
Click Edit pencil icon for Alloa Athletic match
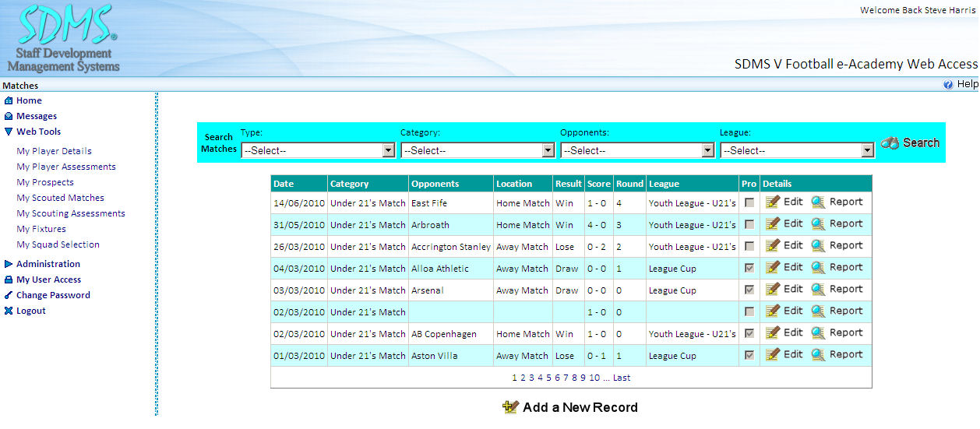(x=773, y=267)
